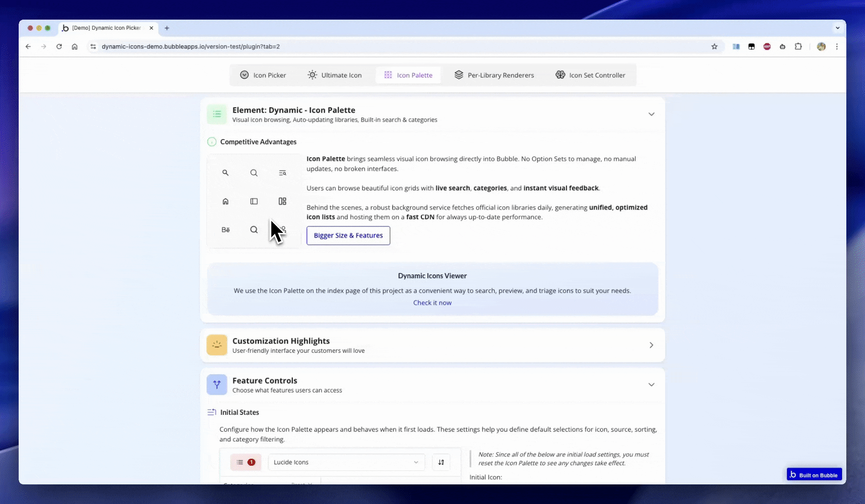Open the blue list extension icon
The height and width of the screenshot is (504, 865).
click(736, 47)
